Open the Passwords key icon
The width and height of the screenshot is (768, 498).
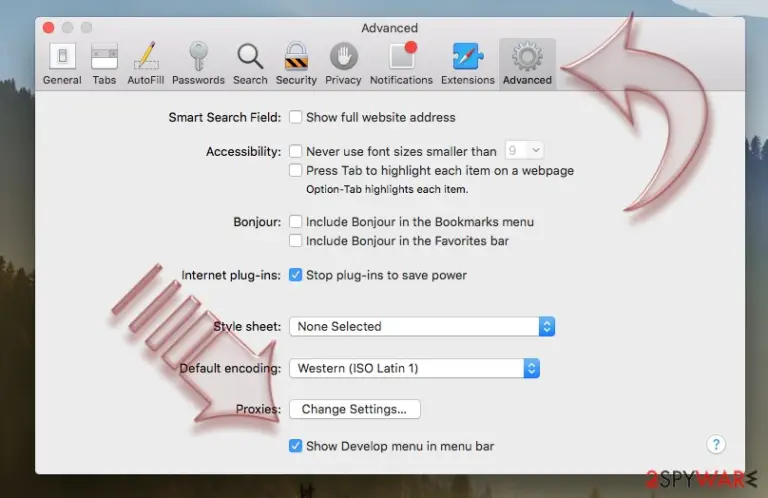pyautogui.click(x=198, y=64)
